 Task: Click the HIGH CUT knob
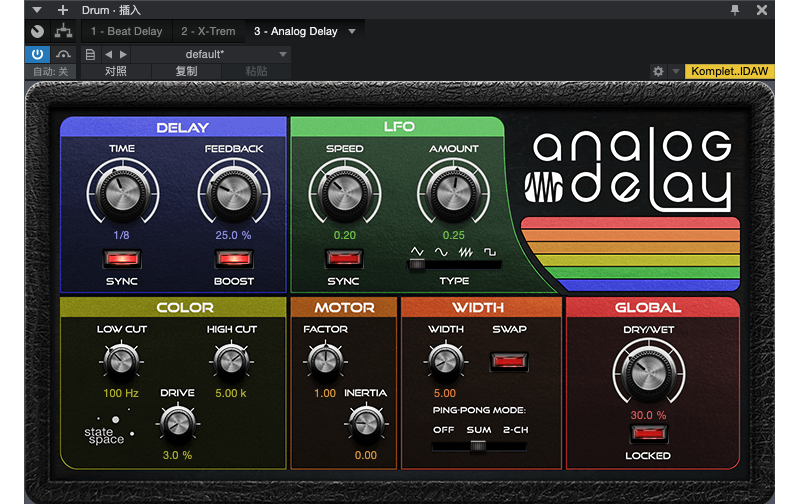231,361
